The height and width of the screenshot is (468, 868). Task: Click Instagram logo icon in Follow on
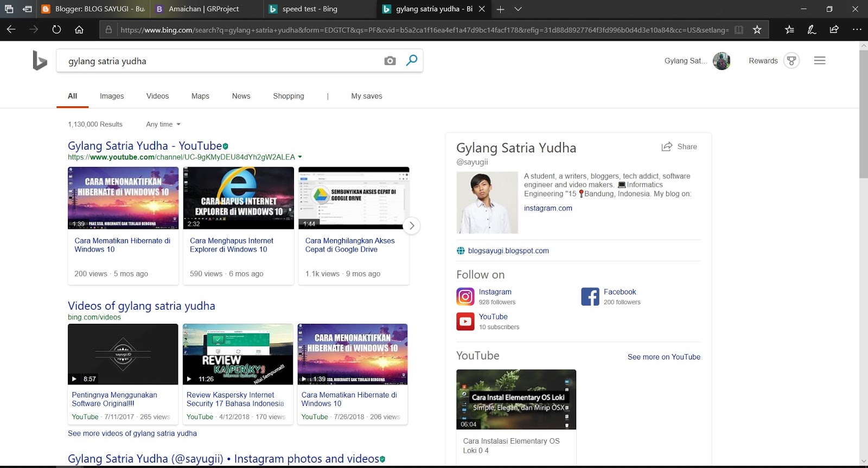[x=465, y=297]
